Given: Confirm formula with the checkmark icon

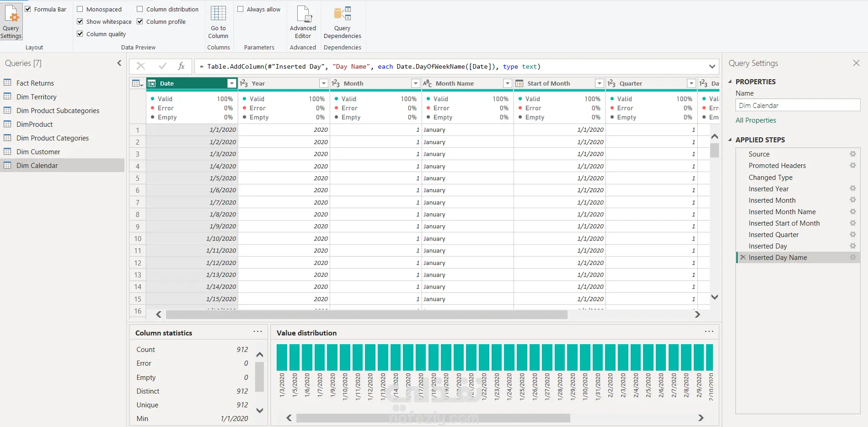Looking at the screenshot, I should 162,66.
